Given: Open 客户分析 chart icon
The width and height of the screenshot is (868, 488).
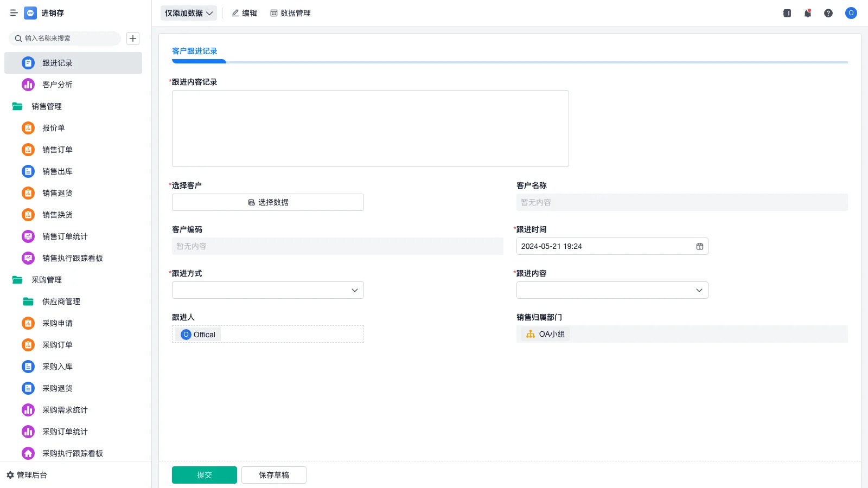Looking at the screenshot, I should pyautogui.click(x=28, y=85).
